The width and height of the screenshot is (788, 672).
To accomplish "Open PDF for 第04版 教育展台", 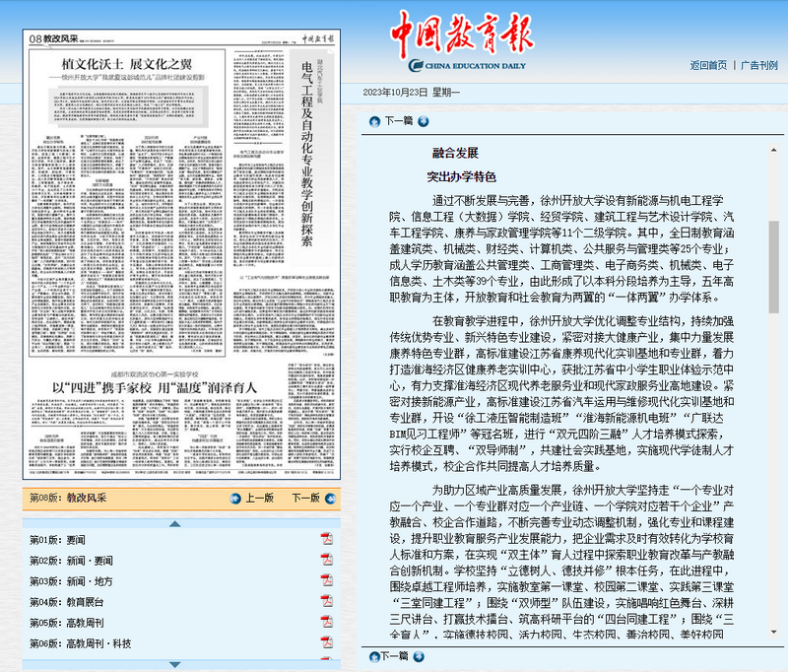I will pos(325,602).
